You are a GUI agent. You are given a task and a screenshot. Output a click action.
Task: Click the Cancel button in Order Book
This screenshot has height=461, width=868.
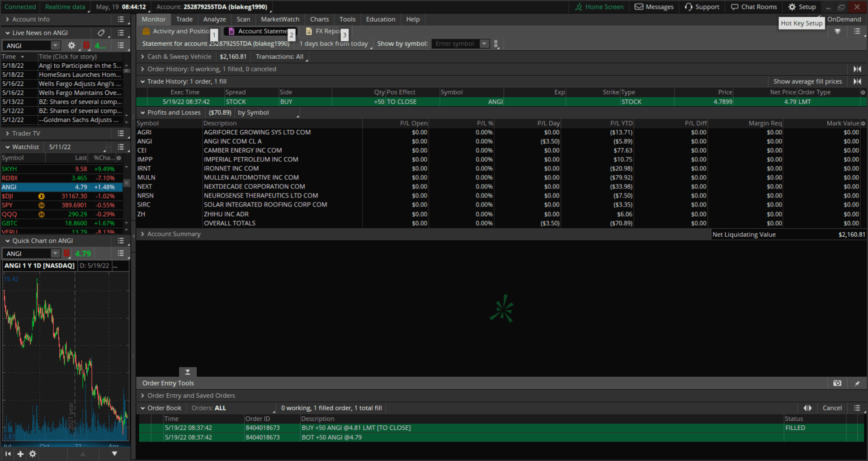[x=832, y=408]
